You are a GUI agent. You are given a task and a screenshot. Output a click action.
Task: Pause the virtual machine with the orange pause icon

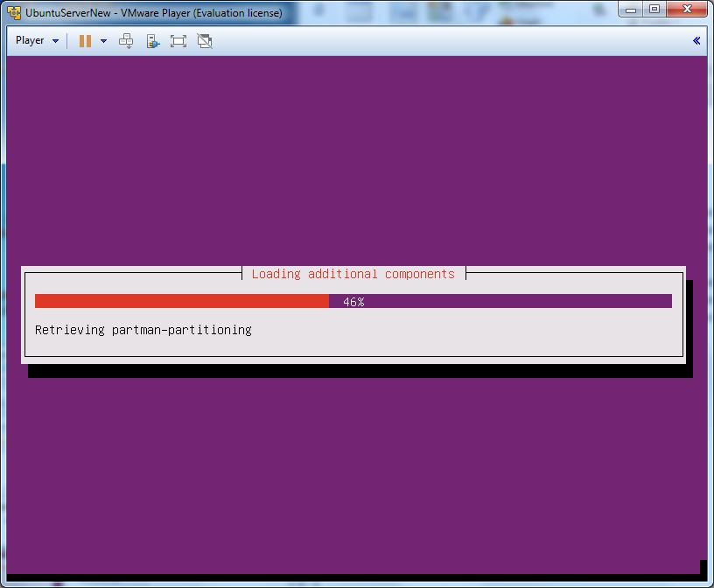(x=85, y=41)
